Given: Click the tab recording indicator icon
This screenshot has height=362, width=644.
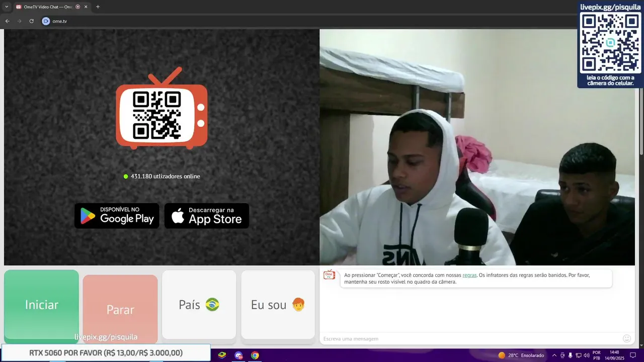Looking at the screenshot, I should coord(77,7).
